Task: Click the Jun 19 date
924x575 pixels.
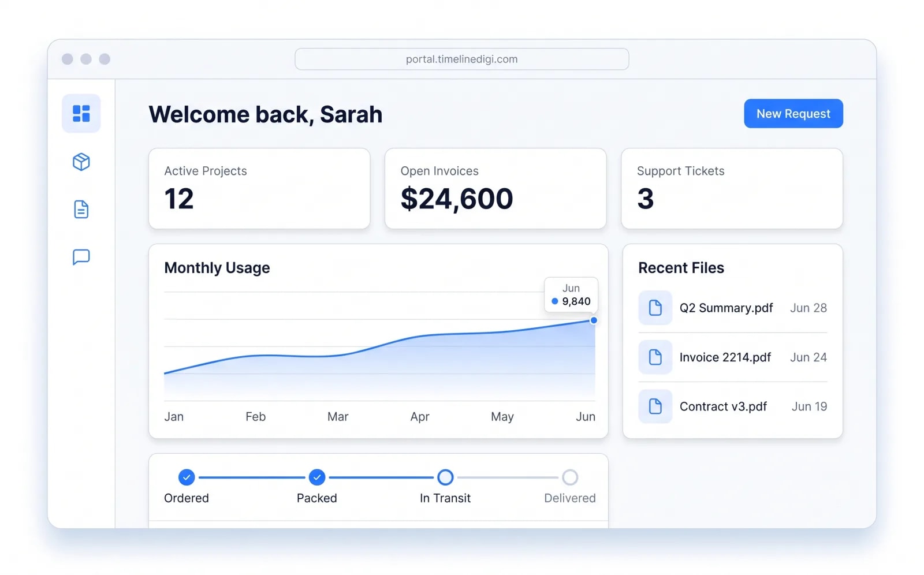Action: [x=809, y=406]
